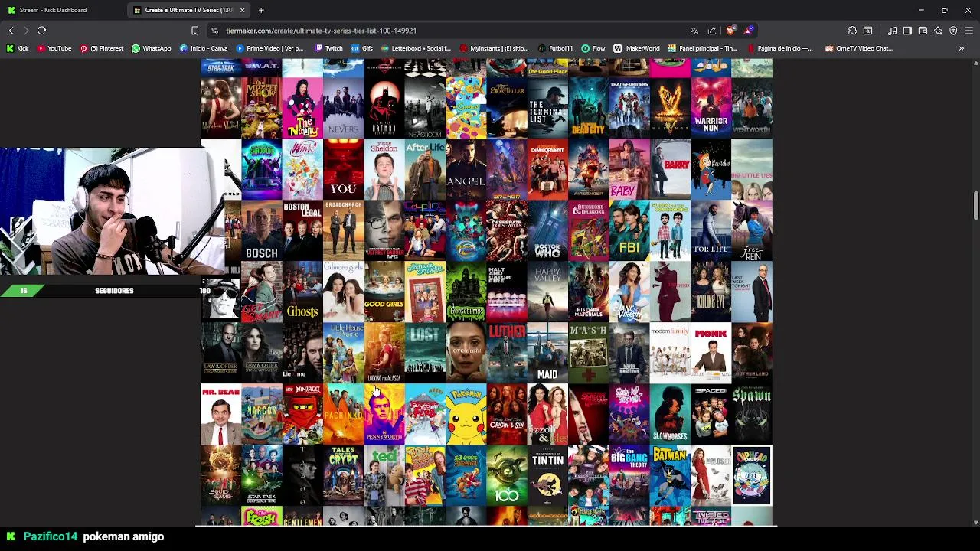Select the Lost poster

click(x=425, y=353)
